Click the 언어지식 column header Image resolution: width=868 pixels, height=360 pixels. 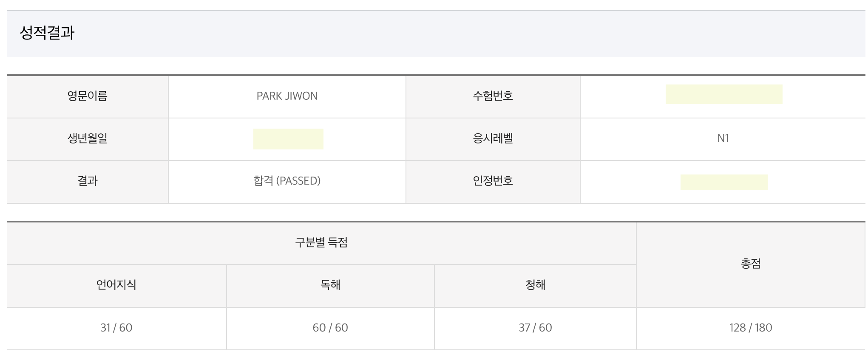click(x=116, y=285)
